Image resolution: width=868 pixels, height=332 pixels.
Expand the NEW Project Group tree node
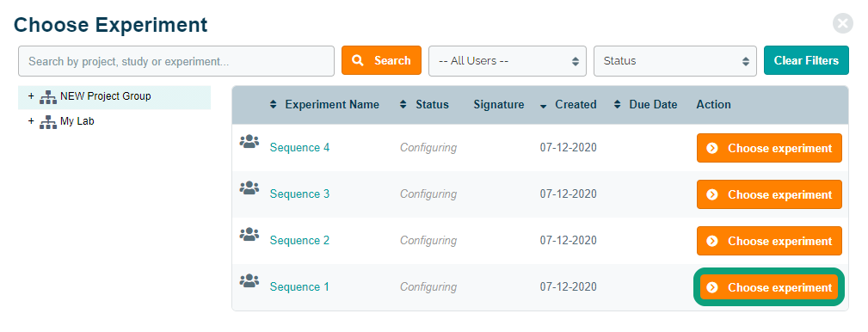click(x=31, y=96)
